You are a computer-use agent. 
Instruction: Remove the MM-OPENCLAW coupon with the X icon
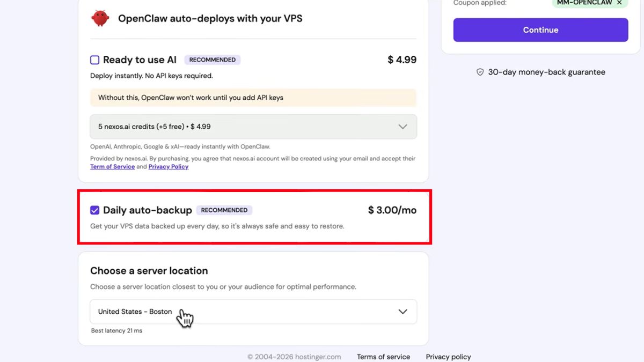tap(619, 3)
